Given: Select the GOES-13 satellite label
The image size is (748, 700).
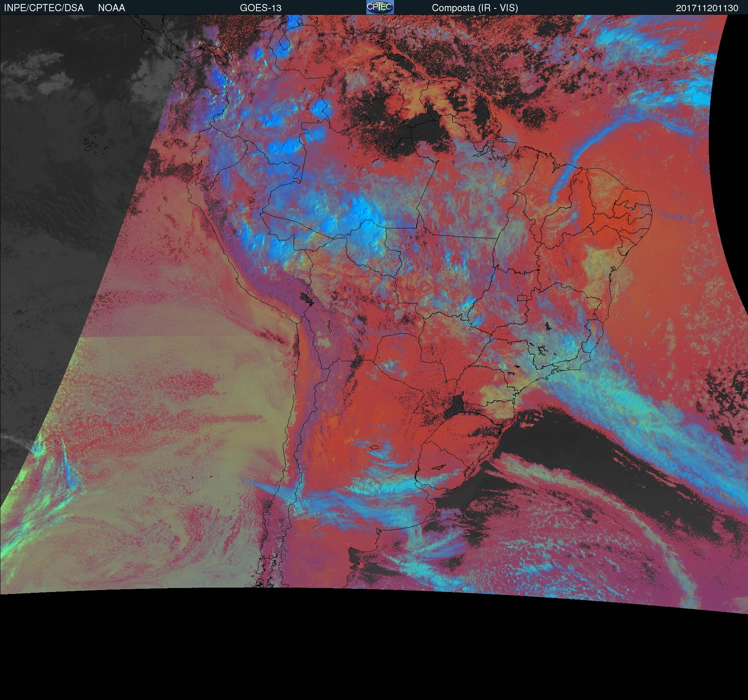Looking at the screenshot, I should (261, 8).
